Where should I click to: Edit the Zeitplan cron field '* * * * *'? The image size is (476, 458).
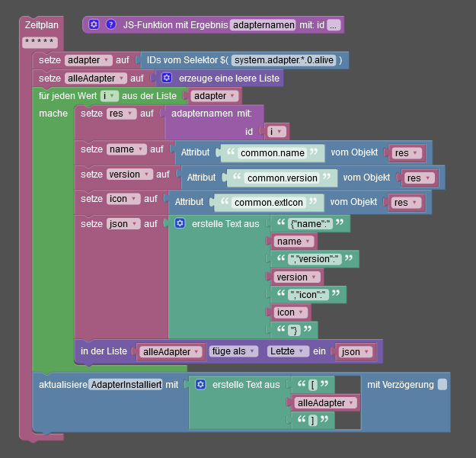pyautogui.click(x=40, y=43)
